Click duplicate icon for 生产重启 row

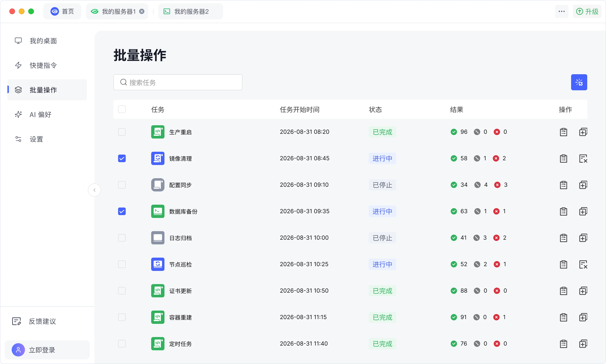click(x=583, y=132)
